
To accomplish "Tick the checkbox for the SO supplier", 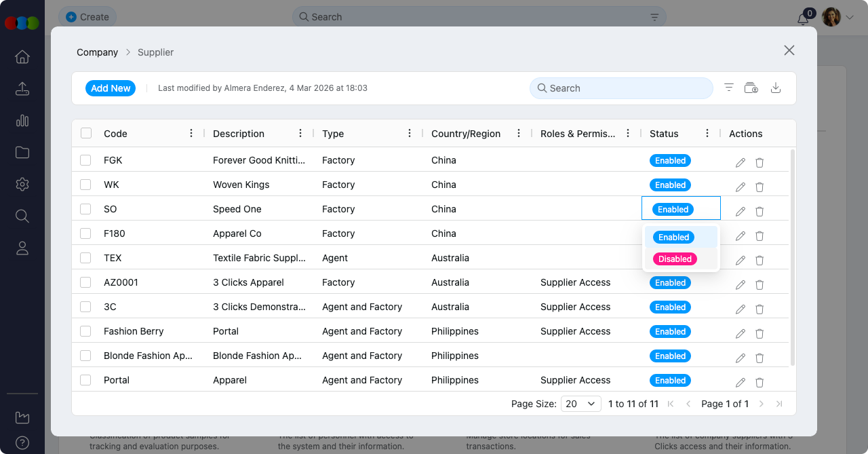I will pos(85,209).
